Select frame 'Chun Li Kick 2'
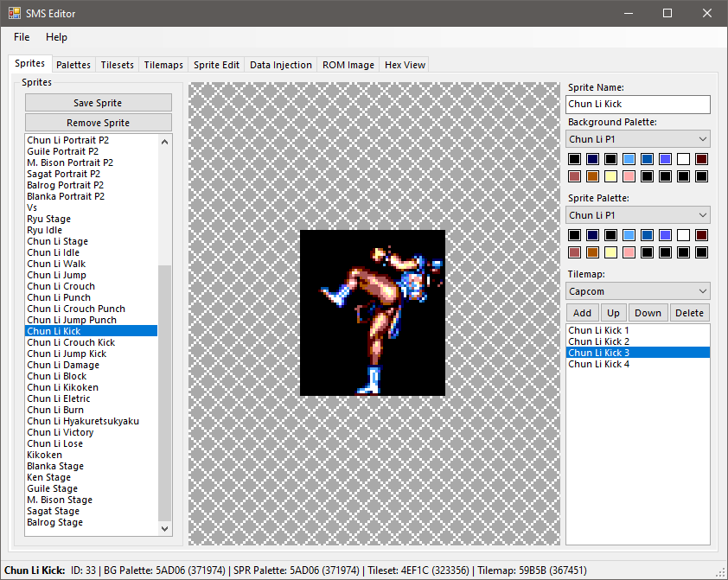 pyautogui.click(x=638, y=341)
